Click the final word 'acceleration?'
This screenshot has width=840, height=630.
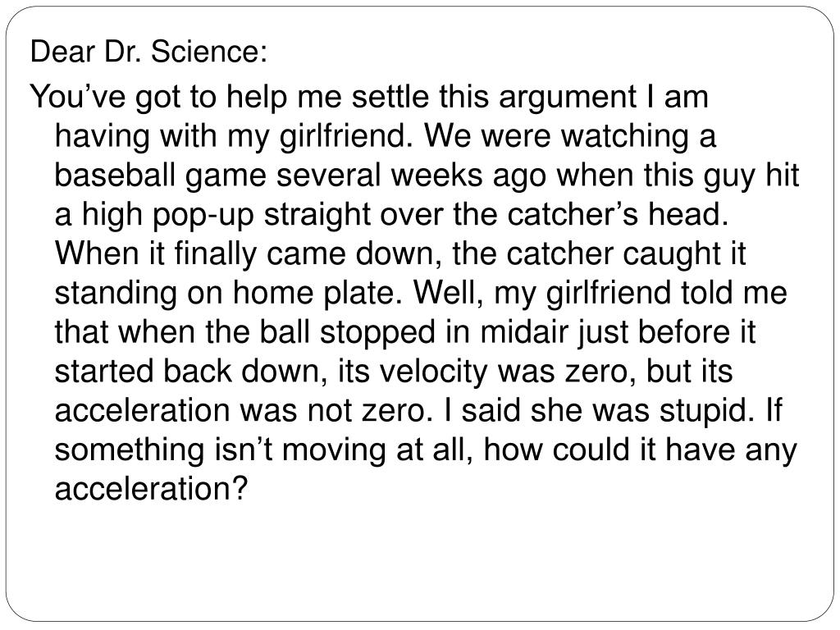pyautogui.click(x=152, y=488)
